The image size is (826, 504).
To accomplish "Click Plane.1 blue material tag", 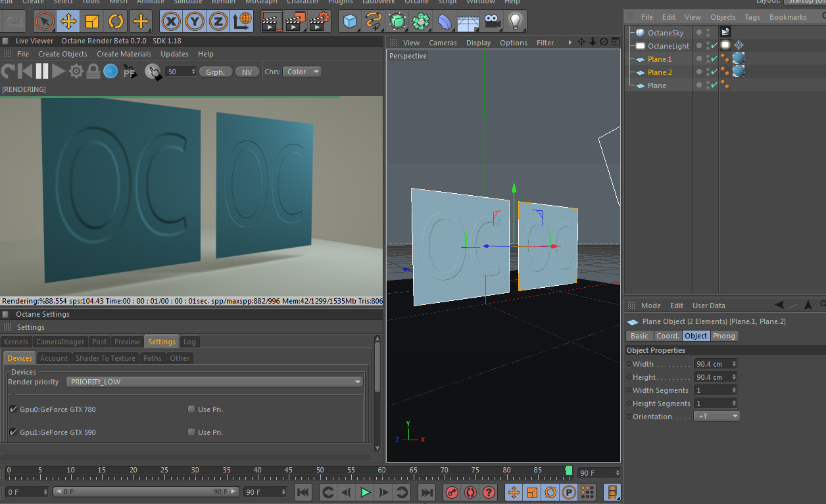I will (x=739, y=58).
